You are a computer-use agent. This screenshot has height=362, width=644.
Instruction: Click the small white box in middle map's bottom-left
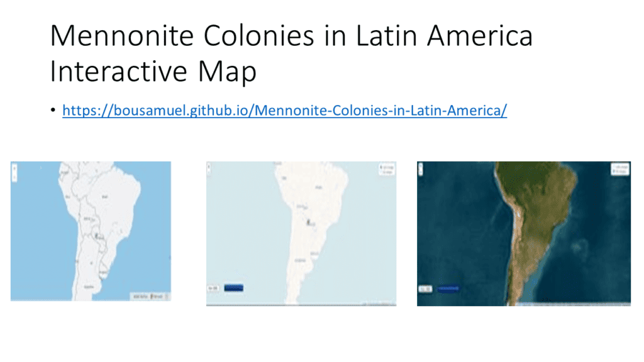click(213, 288)
